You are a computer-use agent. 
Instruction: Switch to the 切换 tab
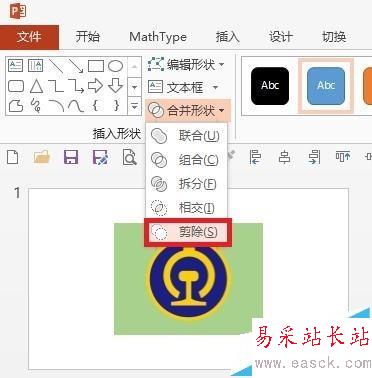334,37
